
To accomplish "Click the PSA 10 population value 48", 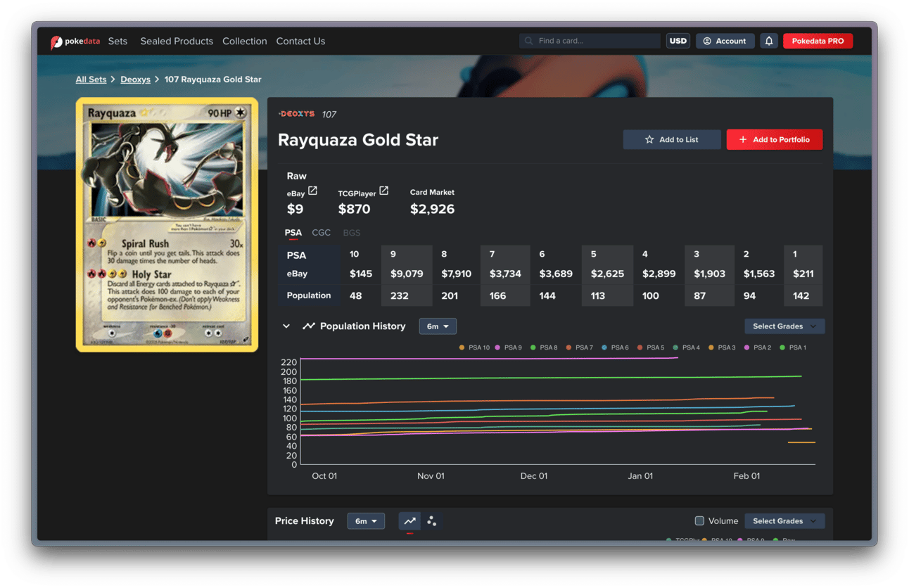I will pyautogui.click(x=356, y=296).
